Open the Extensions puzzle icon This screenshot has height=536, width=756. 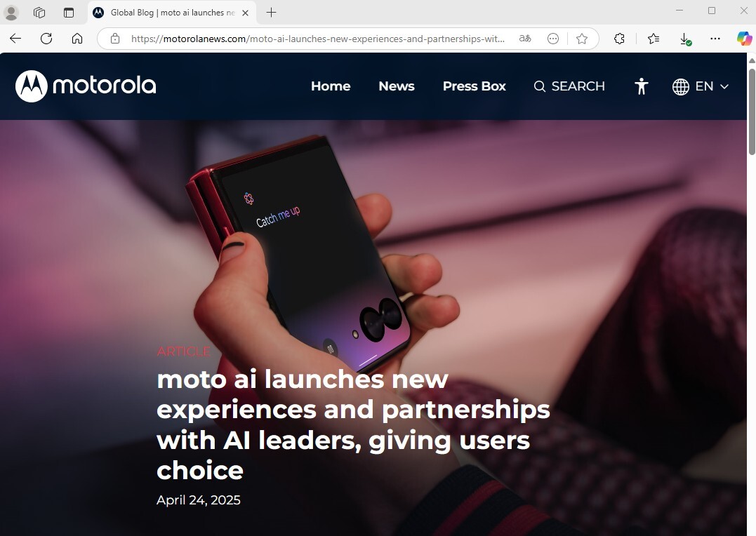(x=620, y=39)
